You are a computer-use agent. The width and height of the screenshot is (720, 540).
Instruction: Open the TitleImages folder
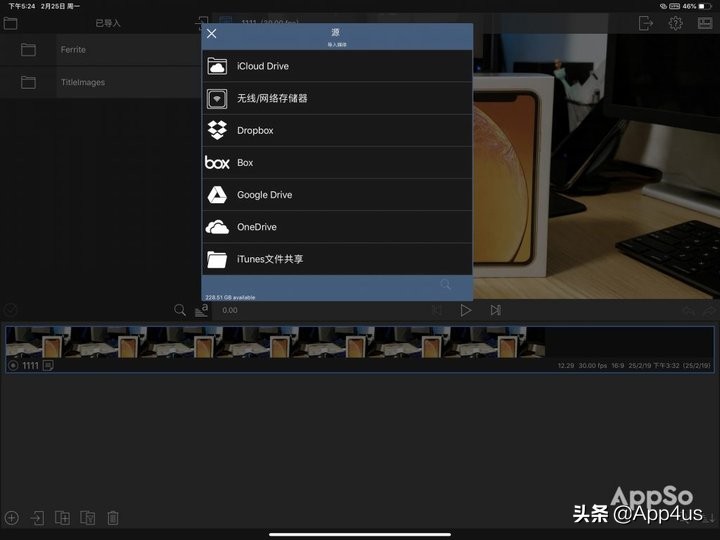[x=101, y=82]
